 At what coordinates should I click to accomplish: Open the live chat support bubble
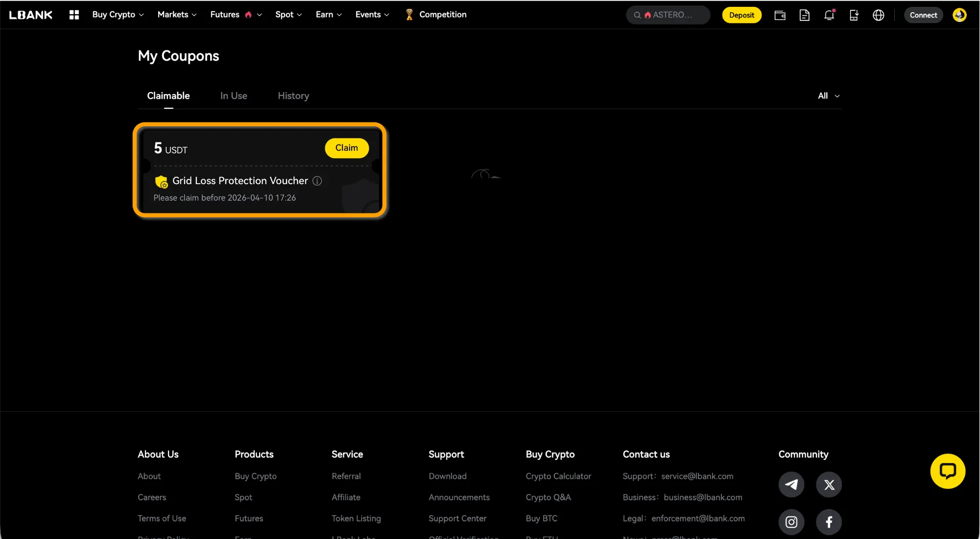coord(947,471)
